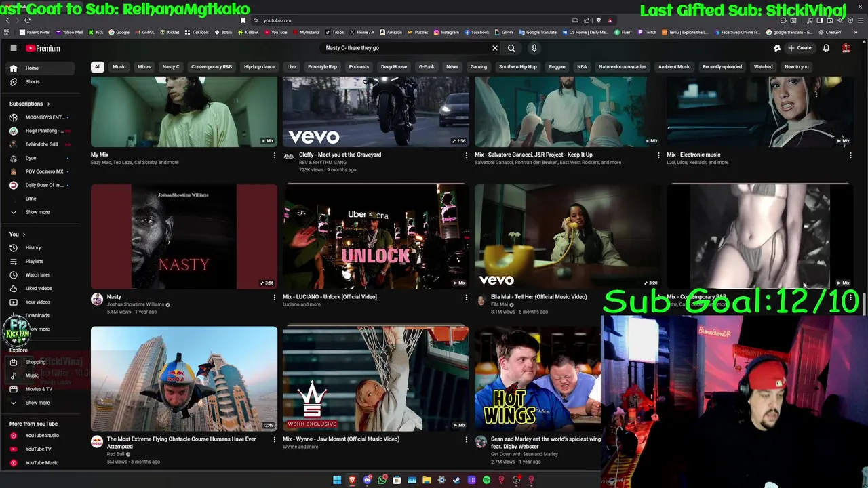Open WhatsApp from the taskbar
868x488 pixels.
[382, 480]
